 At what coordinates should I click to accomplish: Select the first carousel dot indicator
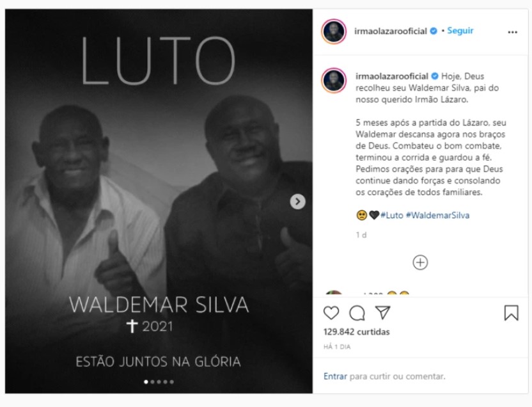[x=146, y=382]
